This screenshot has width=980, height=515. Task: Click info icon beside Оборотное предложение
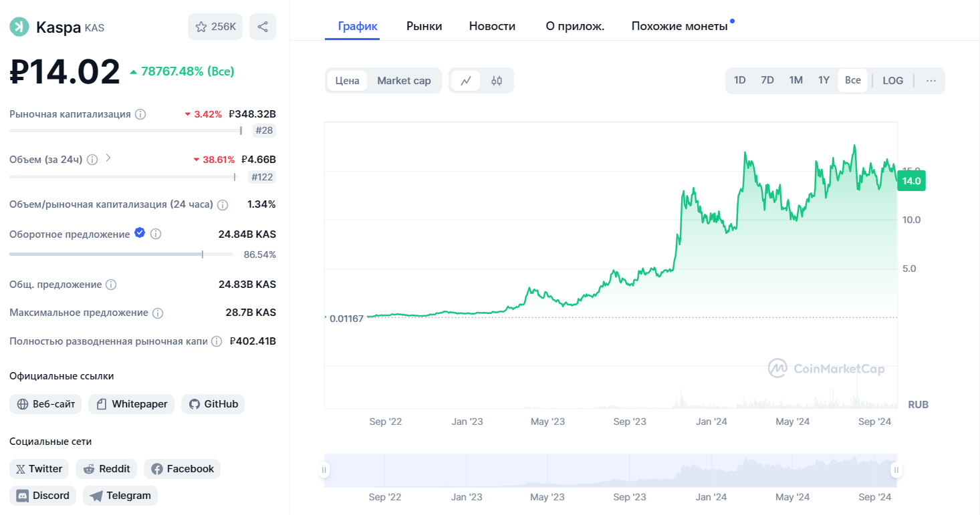156,234
